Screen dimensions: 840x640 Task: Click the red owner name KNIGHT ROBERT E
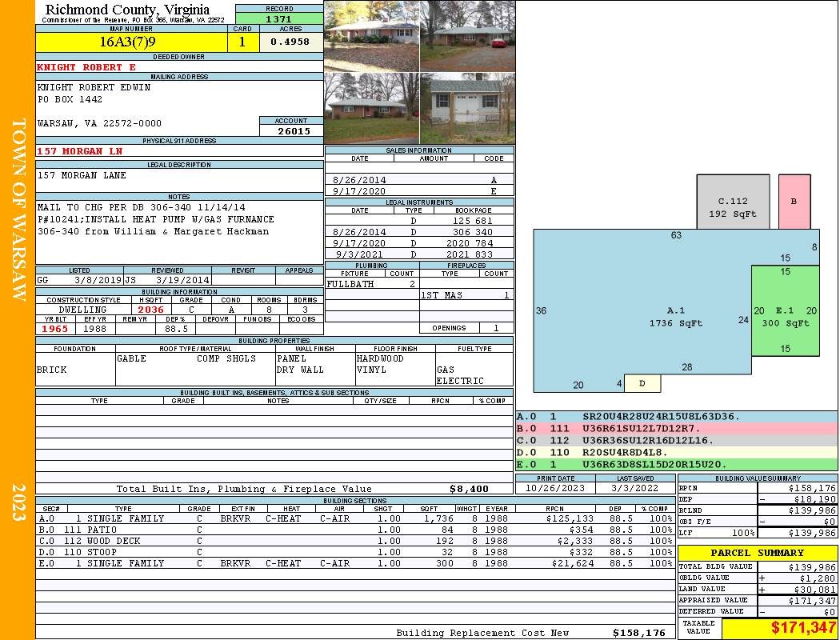click(86, 67)
